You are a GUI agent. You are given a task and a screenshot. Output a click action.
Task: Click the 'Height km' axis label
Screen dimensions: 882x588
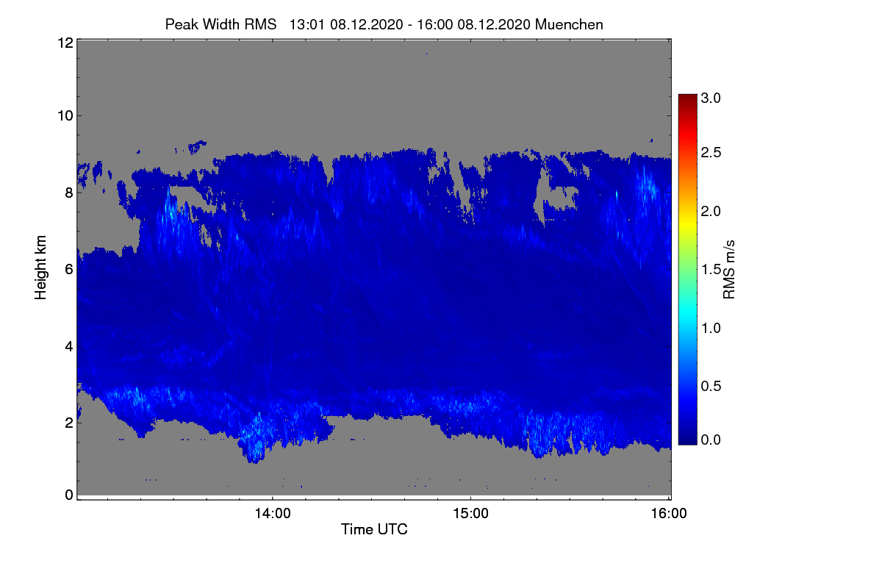[41, 268]
